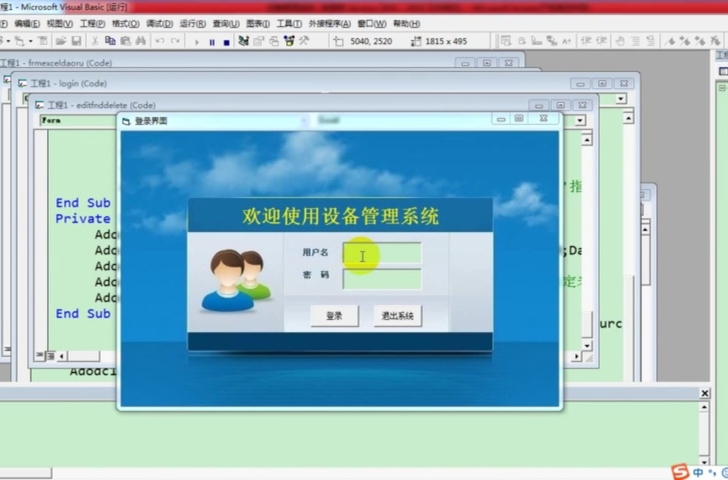Open the 外接程序(A) menu
The width and height of the screenshot is (728, 480).
330,23
